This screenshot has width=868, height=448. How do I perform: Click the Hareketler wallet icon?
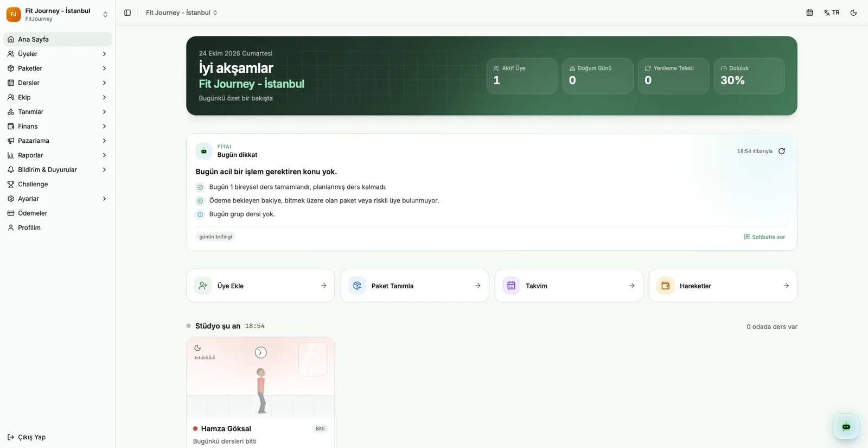[x=665, y=286]
